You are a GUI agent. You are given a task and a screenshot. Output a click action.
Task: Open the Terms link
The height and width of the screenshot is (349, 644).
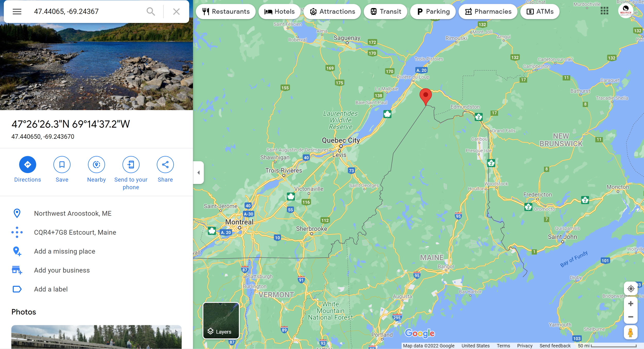tap(503, 346)
